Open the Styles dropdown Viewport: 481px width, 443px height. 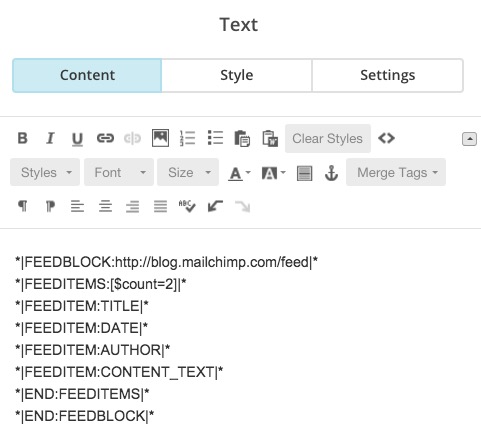point(45,172)
